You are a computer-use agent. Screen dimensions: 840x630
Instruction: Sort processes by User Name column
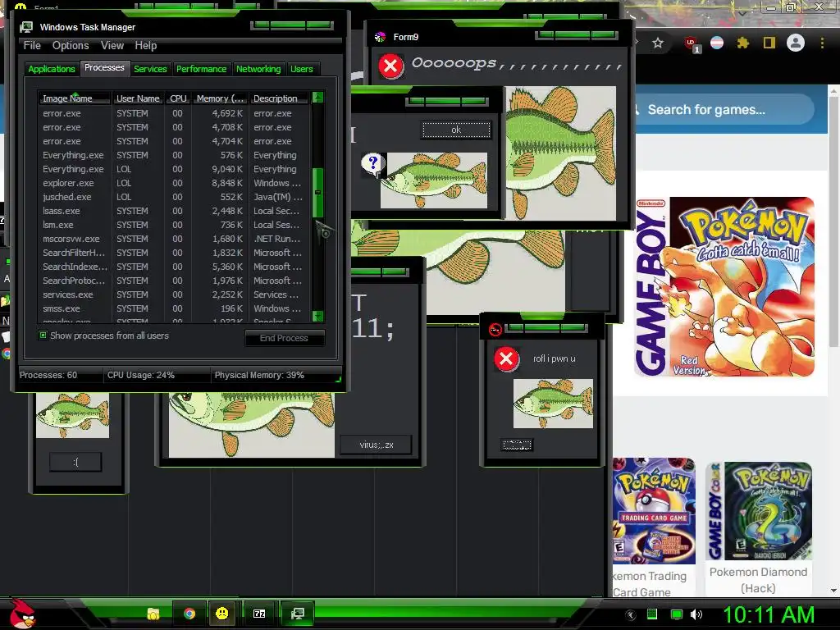click(x=138, y=98)
